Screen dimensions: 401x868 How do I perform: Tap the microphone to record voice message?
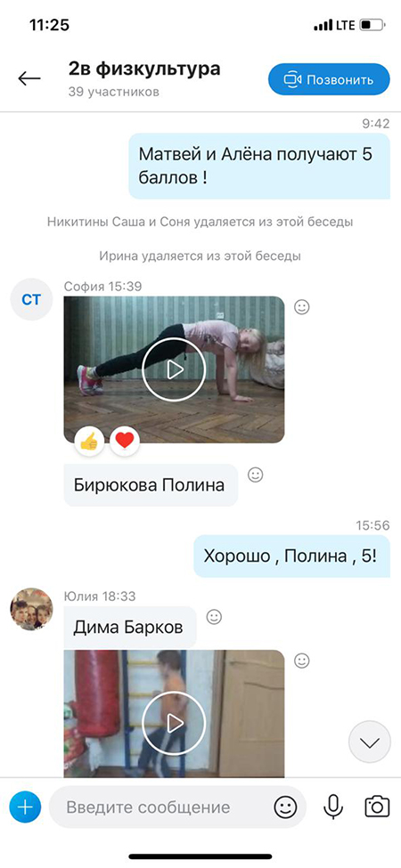[333, 807]
